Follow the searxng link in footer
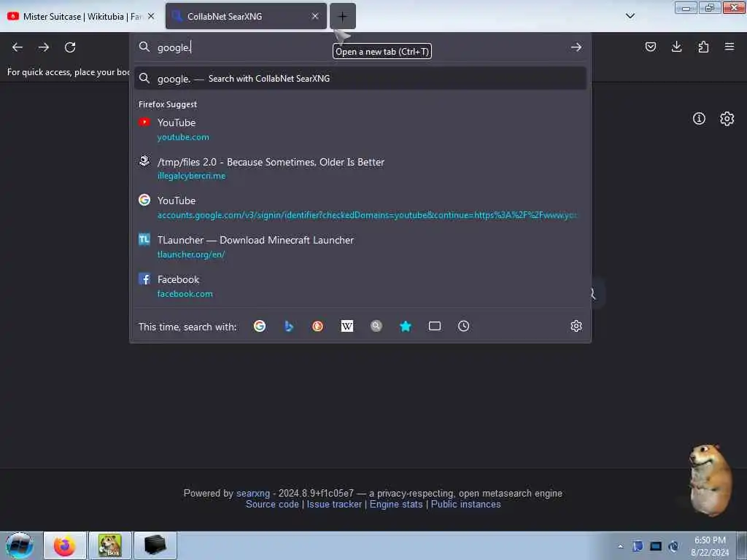Image resolution: width=747 pixels, height=560 pixels. tap(253, 494)
